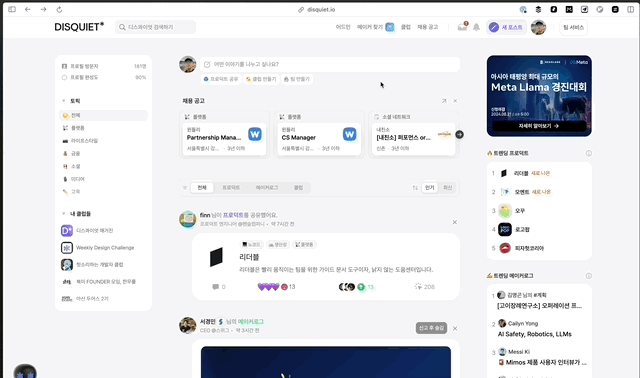Switch to the 메이커로그 feed tab
Viewport: 640px width, 378px height.
[267, 188]
